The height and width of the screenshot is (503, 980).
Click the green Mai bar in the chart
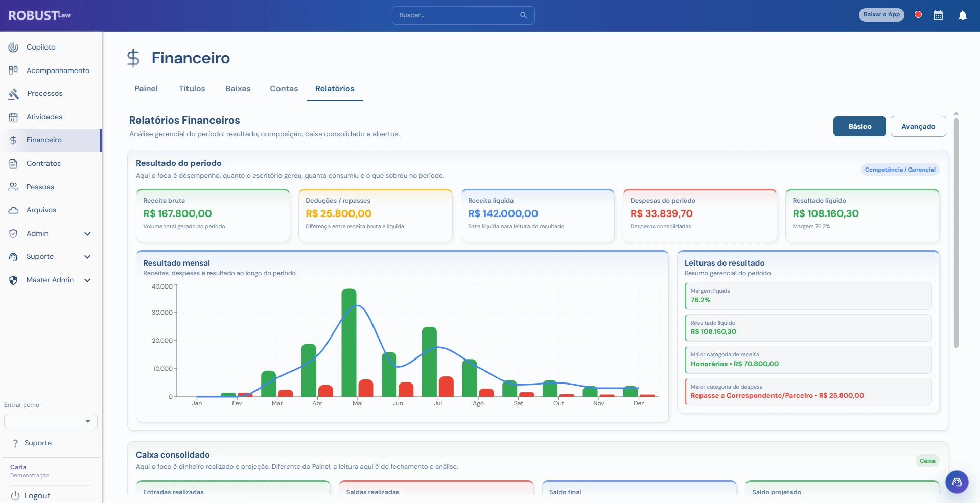point(349,343)
